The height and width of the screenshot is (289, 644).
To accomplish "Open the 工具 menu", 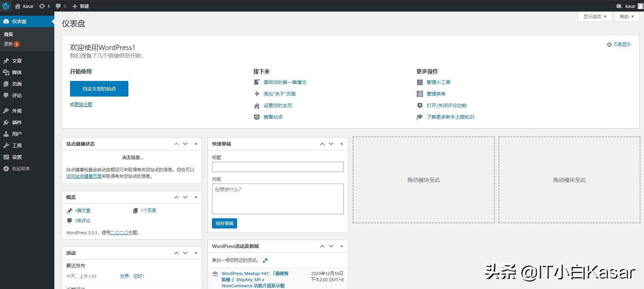I will (27, 146).
